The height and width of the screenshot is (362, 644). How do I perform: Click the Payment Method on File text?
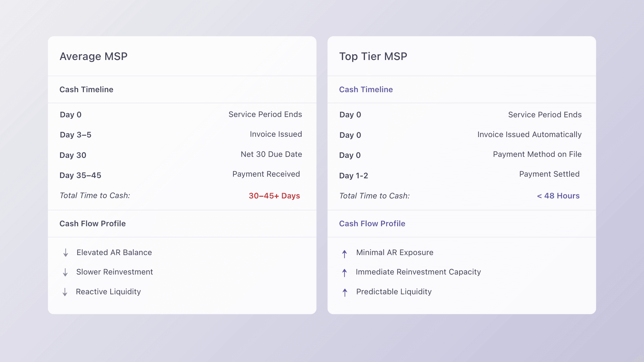pyautogui.click(x=537, y=154)
